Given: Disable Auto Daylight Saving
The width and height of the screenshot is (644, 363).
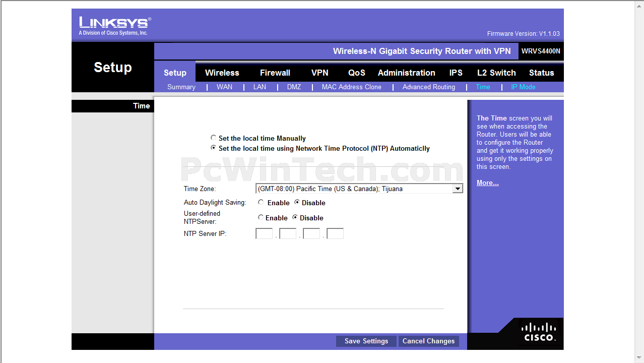Looking at the screenshot, I should coord(297,202).
